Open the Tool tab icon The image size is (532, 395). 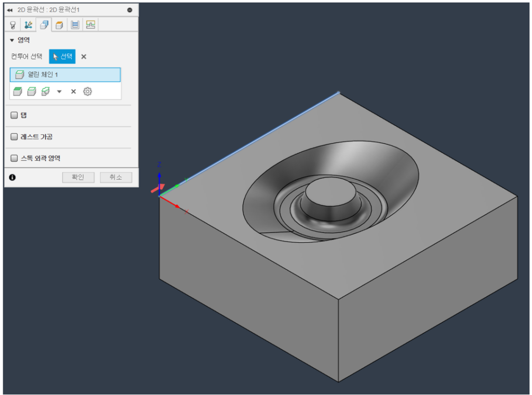[x=13, y=25]
